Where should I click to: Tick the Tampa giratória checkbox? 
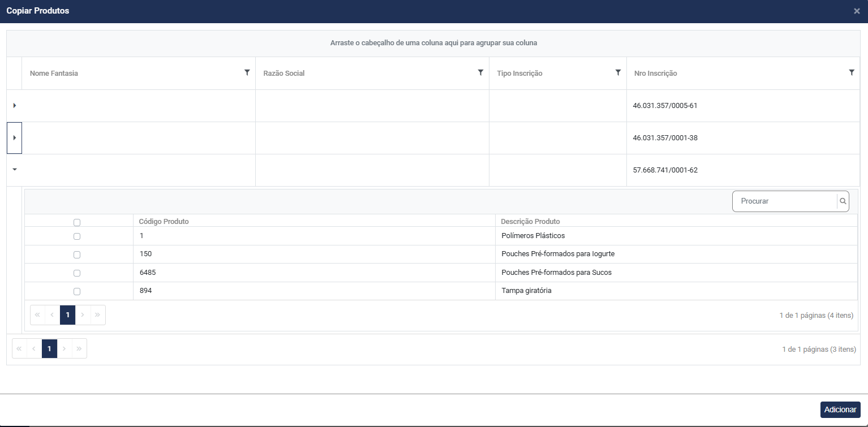(x=77, y=291)
